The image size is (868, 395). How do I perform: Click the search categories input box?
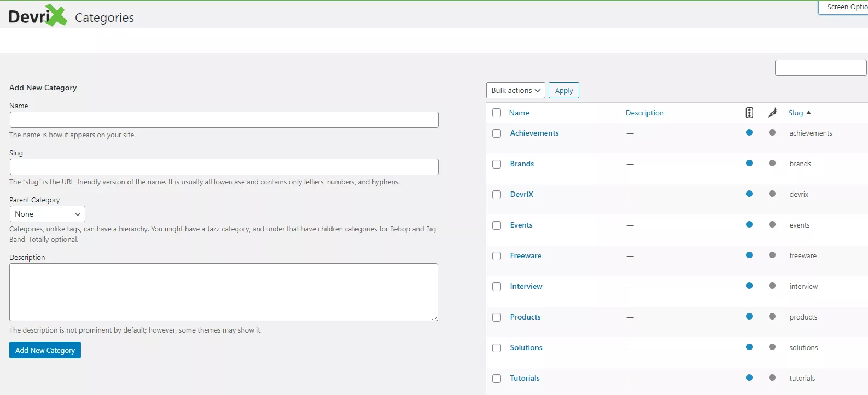(x=821, y=68)
